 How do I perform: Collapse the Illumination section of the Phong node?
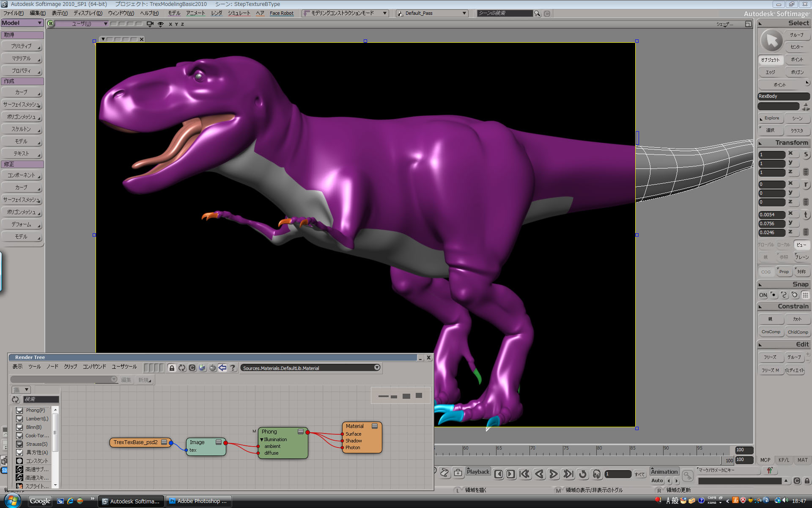[262, 439]
